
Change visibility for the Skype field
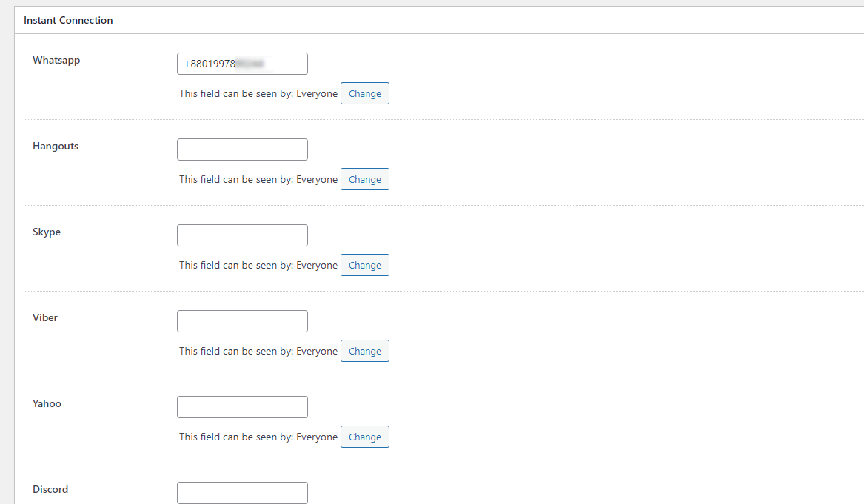365,266
